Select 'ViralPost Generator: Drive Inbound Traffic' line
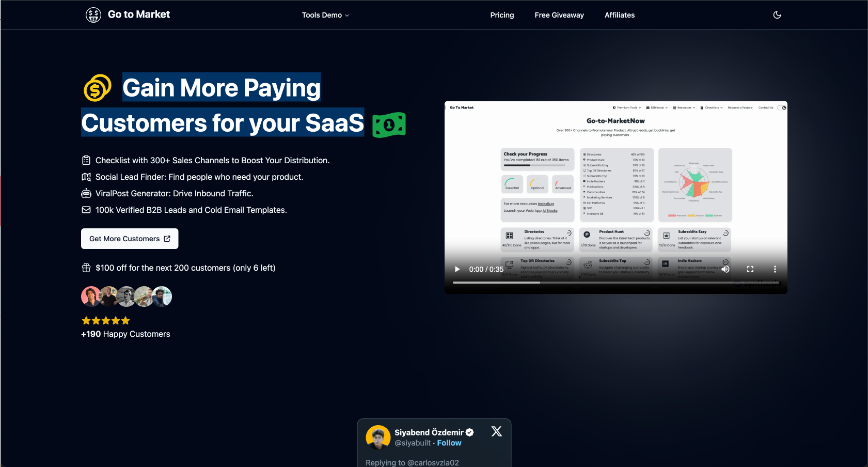This screenshot has width=868, height=467. pos(174,193)
